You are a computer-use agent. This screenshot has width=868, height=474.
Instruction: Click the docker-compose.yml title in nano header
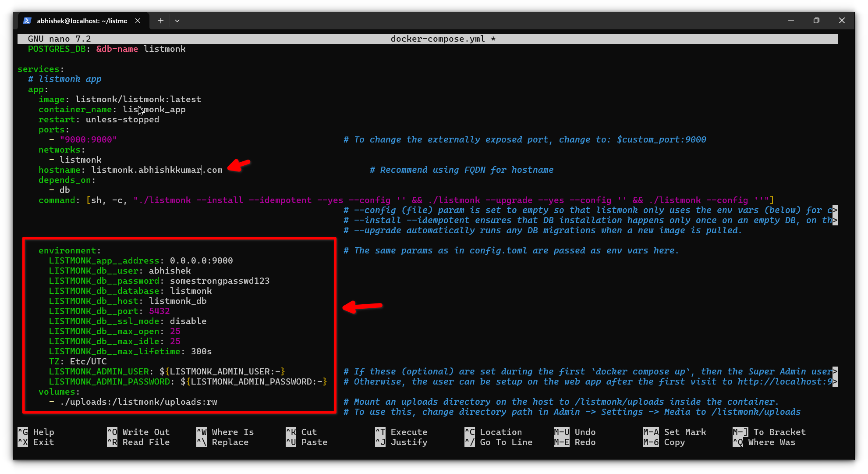click(438, 39)
